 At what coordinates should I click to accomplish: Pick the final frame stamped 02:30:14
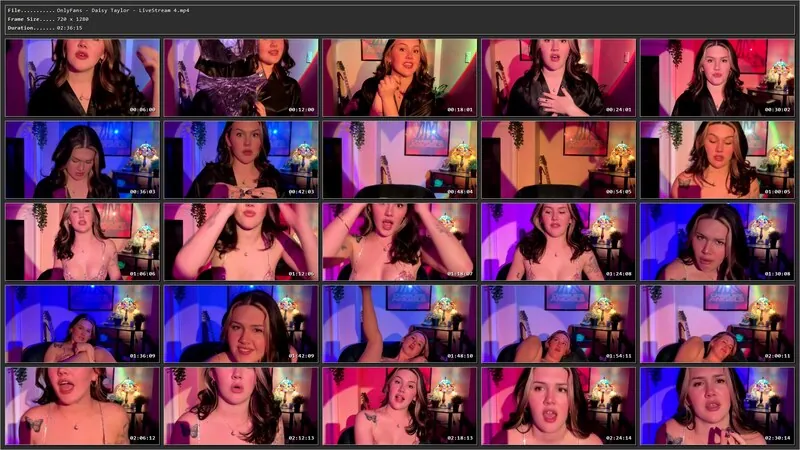click(x=717, y=406)
